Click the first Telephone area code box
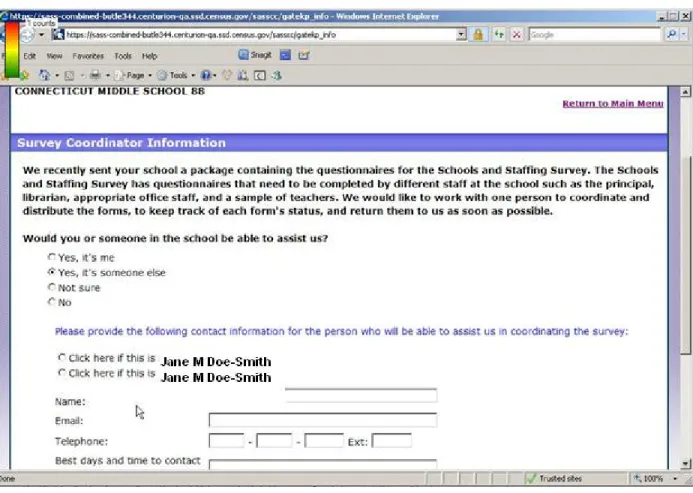693x493 pixels. tap(226, 441)
